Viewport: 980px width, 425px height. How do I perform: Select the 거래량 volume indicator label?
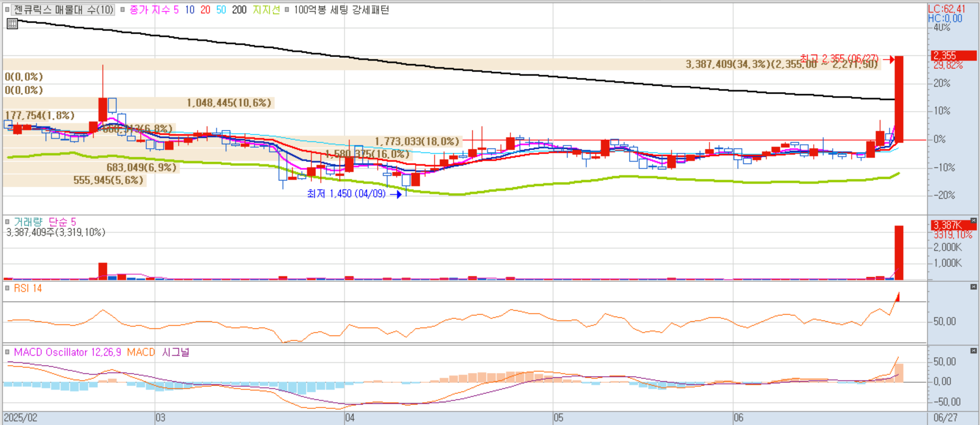(28, 222)
